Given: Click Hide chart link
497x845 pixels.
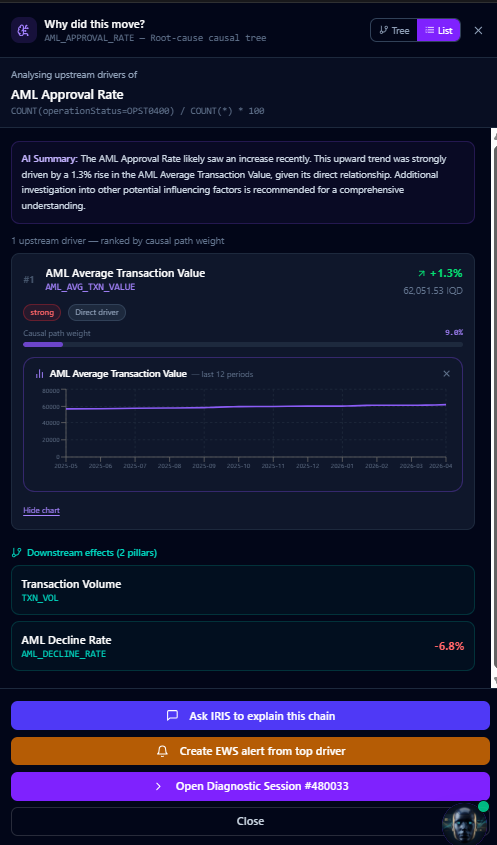Looking at the screenshot, I should coord(42,510).
